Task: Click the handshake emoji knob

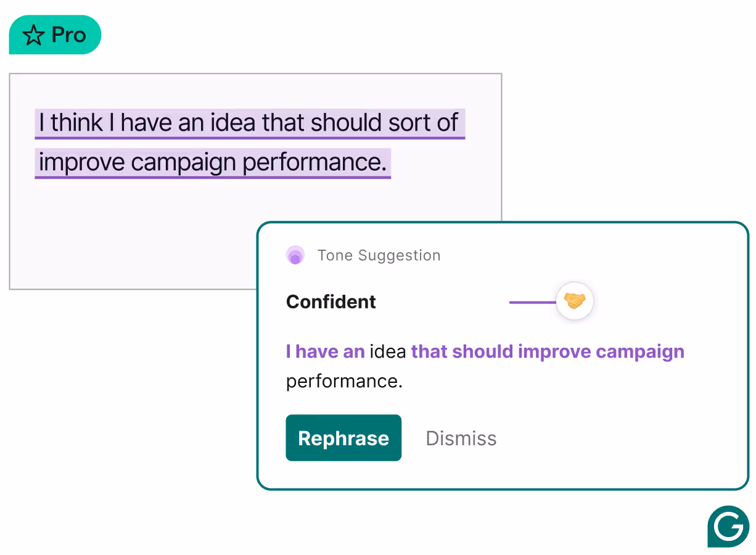Action: (575, 302)
